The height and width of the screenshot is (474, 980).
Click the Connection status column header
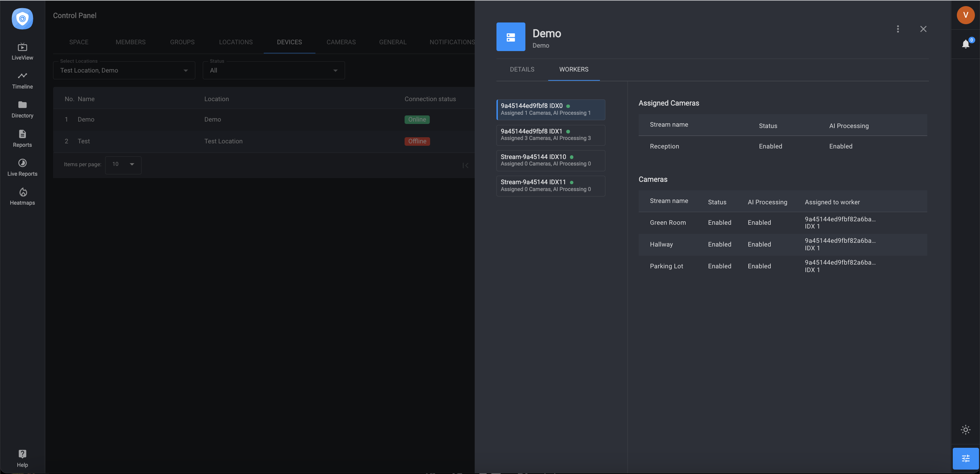pos(430,99)
